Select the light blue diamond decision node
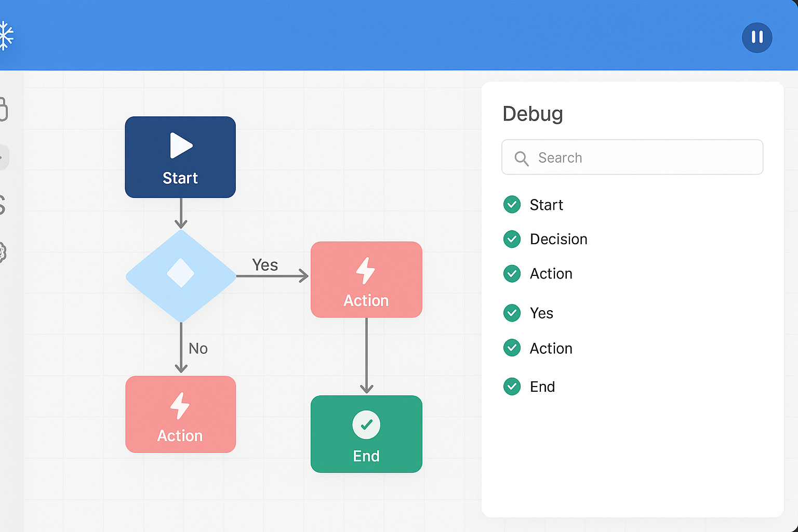Viewport: 798px width, 532px height. (181, 275)
